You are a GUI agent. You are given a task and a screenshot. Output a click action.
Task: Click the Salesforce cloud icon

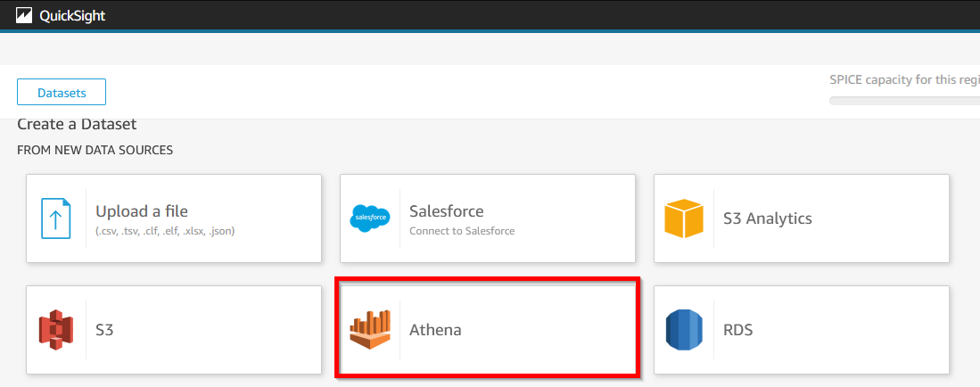[370, 218]
